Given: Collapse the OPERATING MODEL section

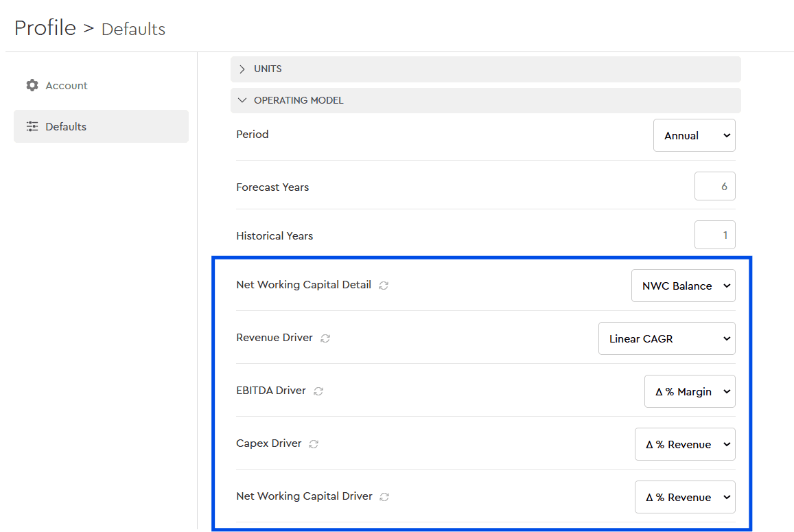Looking at the screenshot, I should 242,100.
